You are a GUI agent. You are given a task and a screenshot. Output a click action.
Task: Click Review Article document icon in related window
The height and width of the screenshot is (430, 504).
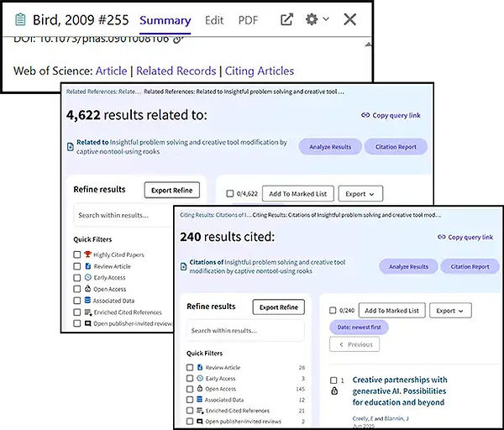click(x=87, y=265)
